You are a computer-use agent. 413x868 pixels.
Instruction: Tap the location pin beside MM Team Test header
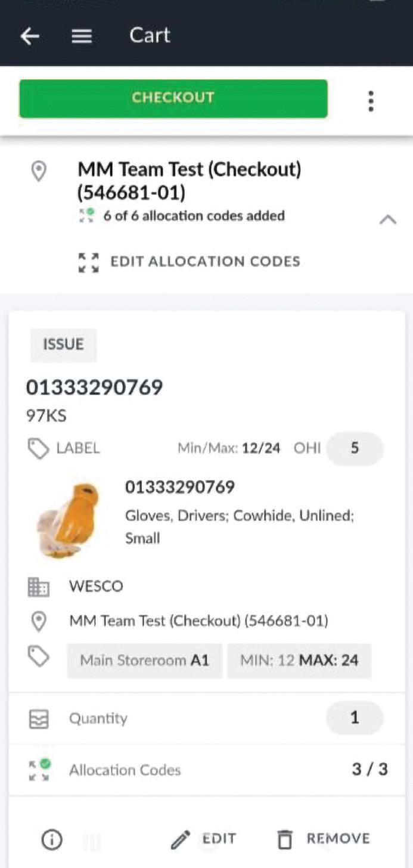point(39,172)
